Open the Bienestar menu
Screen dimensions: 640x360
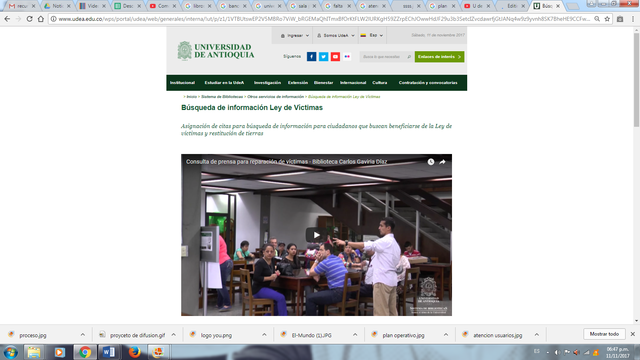pos(324,83)
